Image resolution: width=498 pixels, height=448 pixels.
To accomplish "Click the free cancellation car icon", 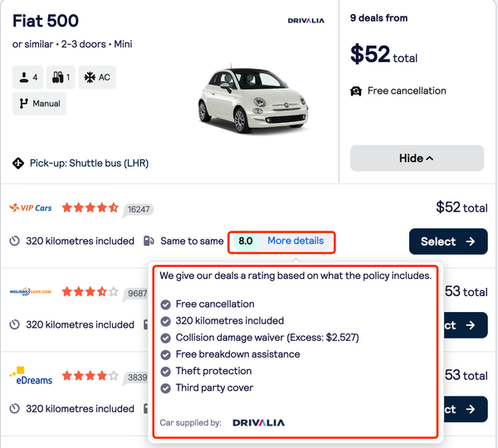I will [x=356, y=91].
